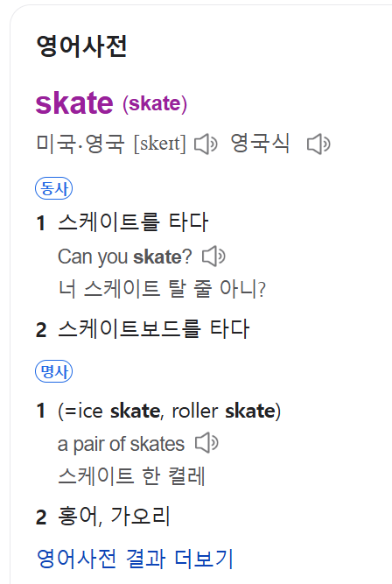Play audio for "Can you skate?"

213,257
